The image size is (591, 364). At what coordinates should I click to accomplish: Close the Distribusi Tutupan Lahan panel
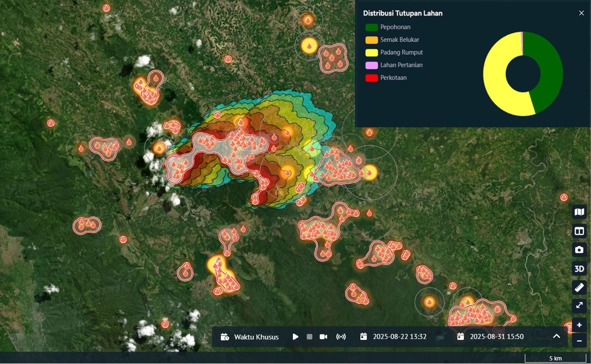coord(581,13)
